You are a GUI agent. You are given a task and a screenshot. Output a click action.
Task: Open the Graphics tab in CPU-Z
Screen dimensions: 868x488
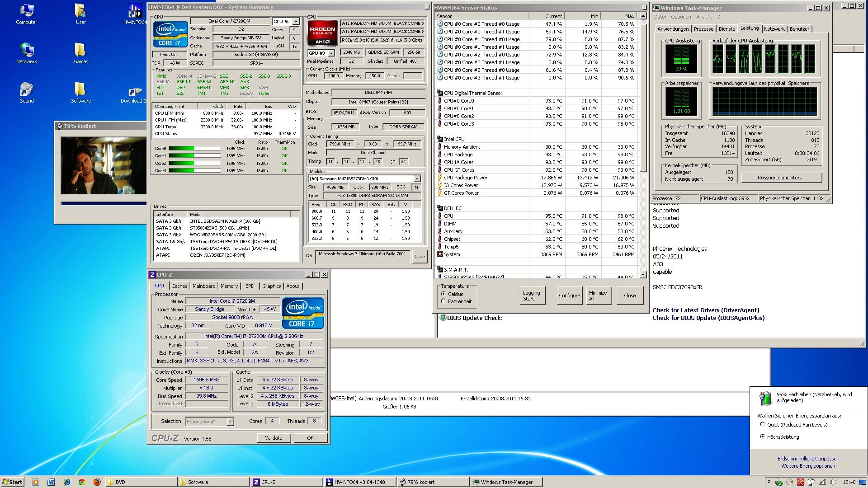[271, 286]
